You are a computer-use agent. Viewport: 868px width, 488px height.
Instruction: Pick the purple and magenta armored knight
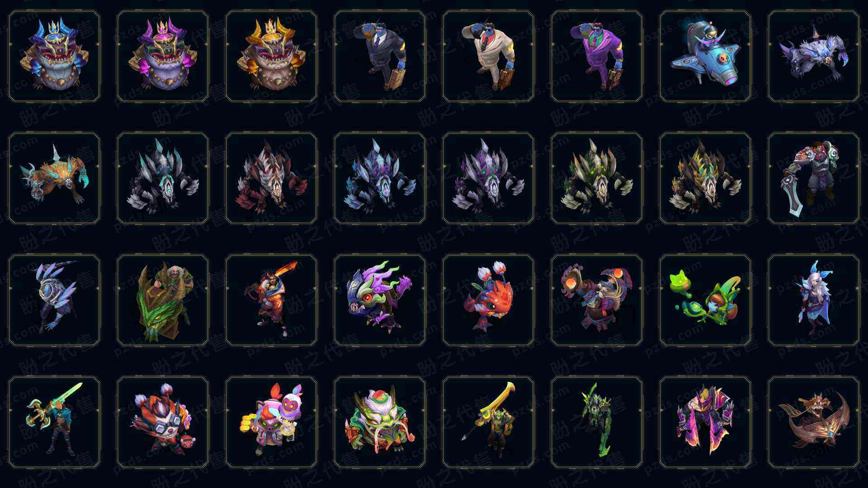click(705, 422)
